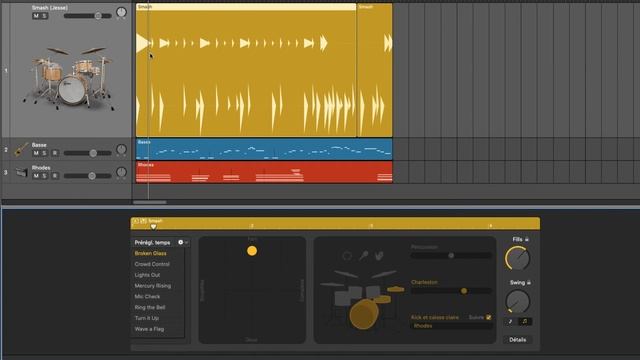Mute the Rhodes track
Viewport: 640px width, 360px height.
(36, 176)
